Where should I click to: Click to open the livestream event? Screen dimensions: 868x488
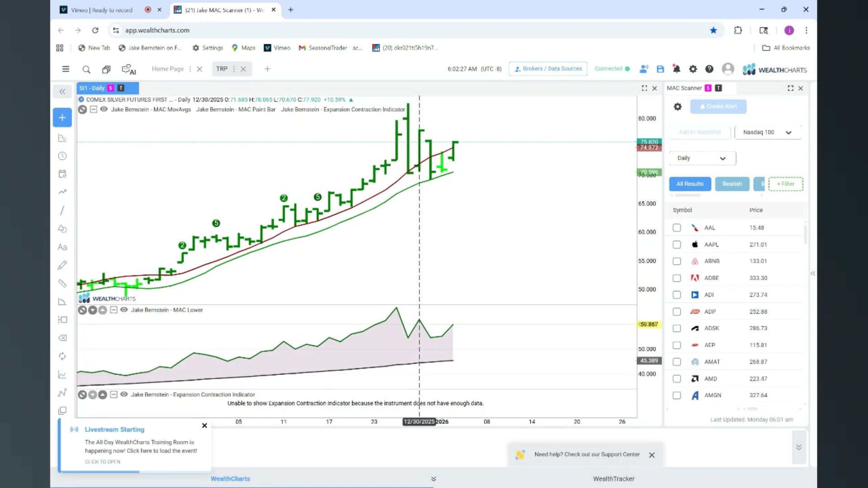(x=103, y=462)
